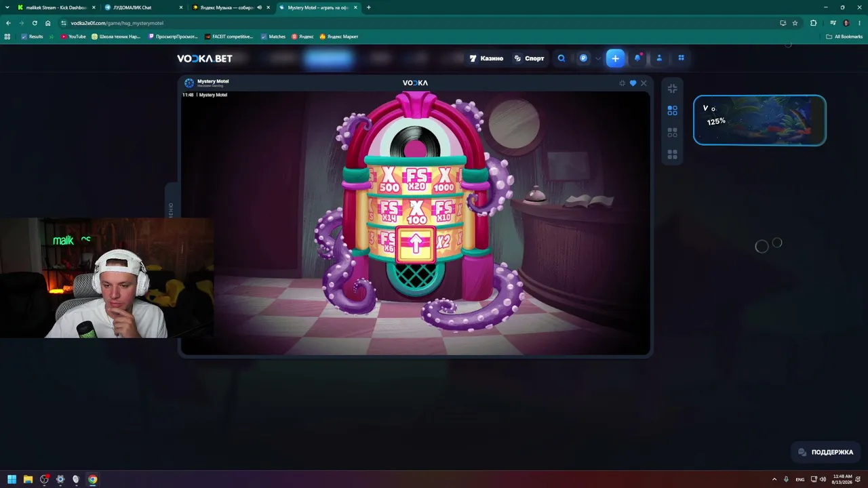Image resolution: width=868 pixels, height=488 pixels.
Task: Click the collapse arrows icon in side panel
Action: [x=672, y=88]
